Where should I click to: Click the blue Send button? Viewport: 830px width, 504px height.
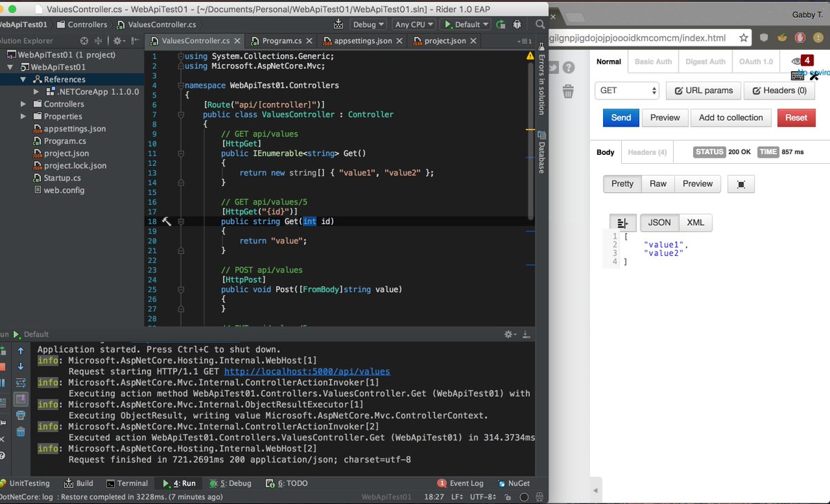point(621,118)
